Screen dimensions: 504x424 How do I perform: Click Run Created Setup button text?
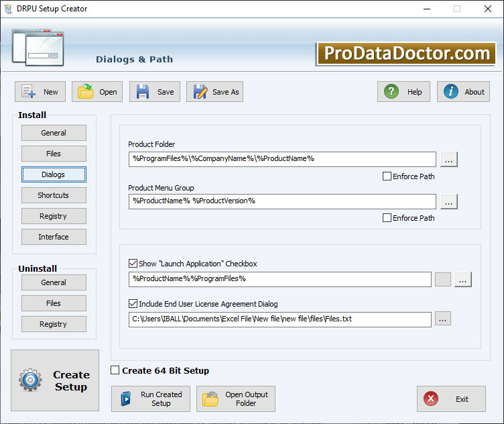(x=161, y=399)
